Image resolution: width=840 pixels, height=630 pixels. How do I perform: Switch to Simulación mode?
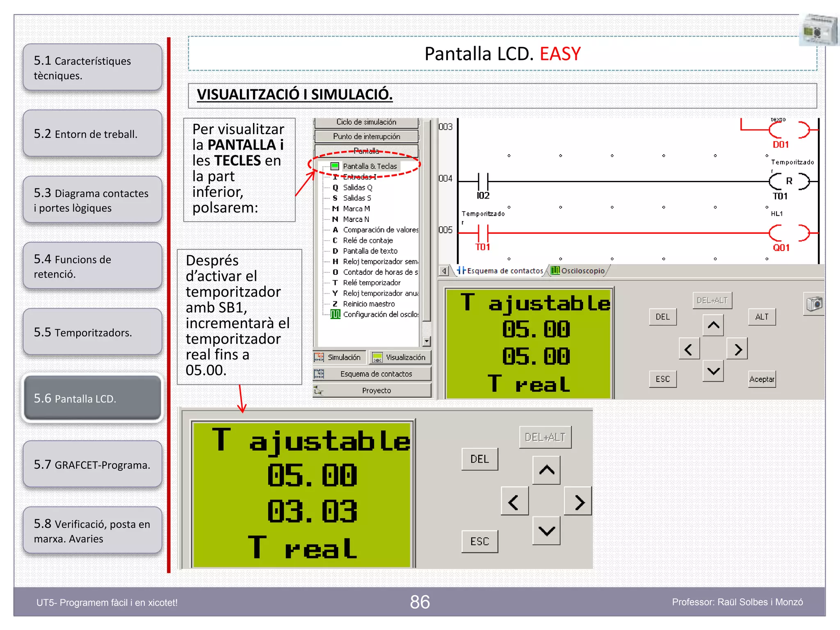(x=339, y=357)
